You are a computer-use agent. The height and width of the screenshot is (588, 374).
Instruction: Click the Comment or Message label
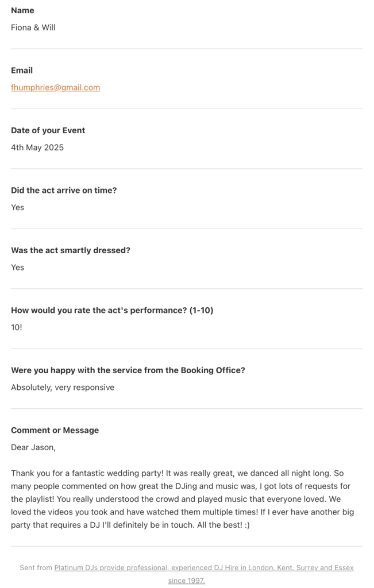(55, 430)
